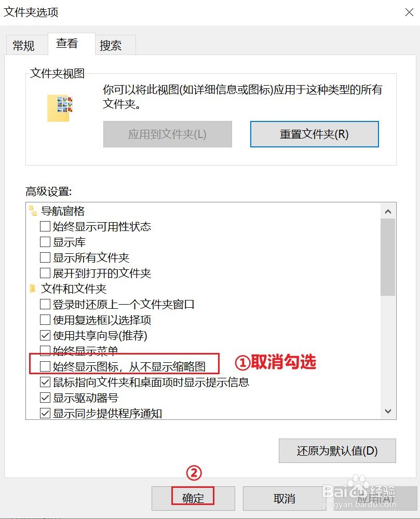Click the folder view thumbnail icon

tap(60, 108)
